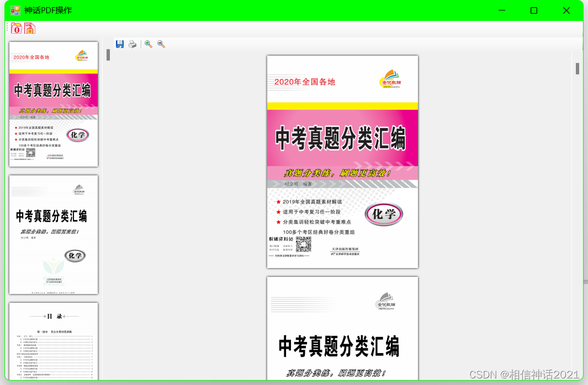Screen dimensions: 588x385
Task: Select the second 中考真题分类汇编 page thumbnail
Action: point(53,234)
